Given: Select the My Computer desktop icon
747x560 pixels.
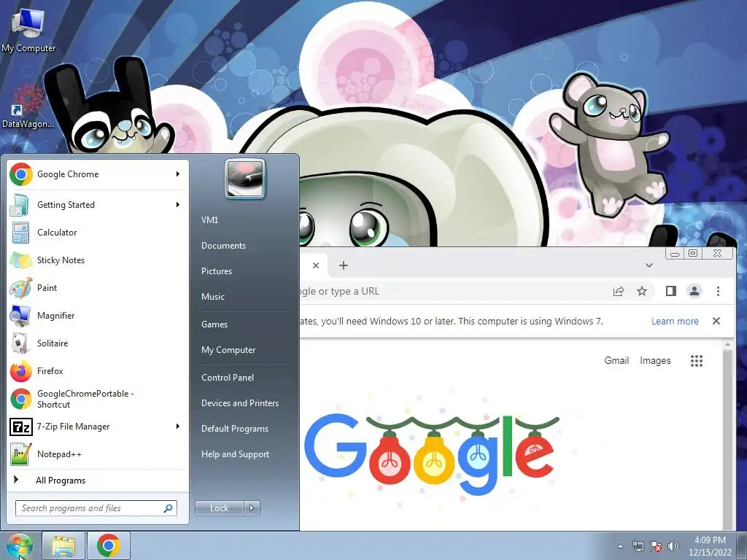Looking at the screenshot, I should point(28,30).
